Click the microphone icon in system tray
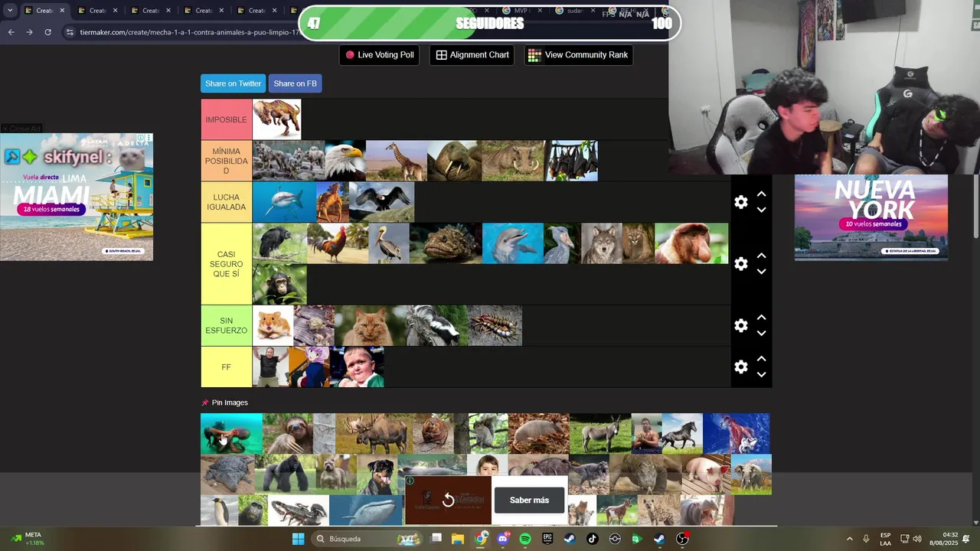The width and height of the screenshot is (980, 551). (866, 539)
